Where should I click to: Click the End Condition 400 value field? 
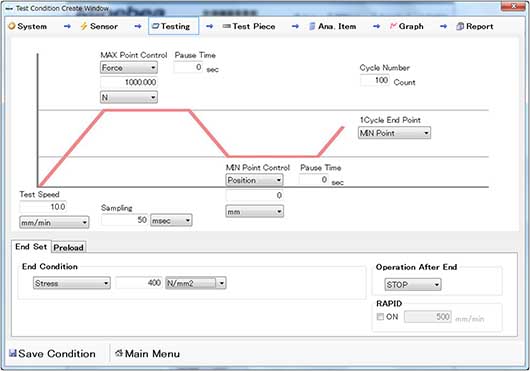139,283
